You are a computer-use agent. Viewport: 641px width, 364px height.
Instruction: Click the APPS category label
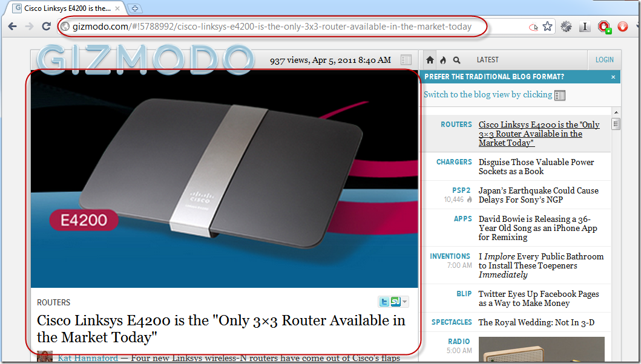point(463,219)
